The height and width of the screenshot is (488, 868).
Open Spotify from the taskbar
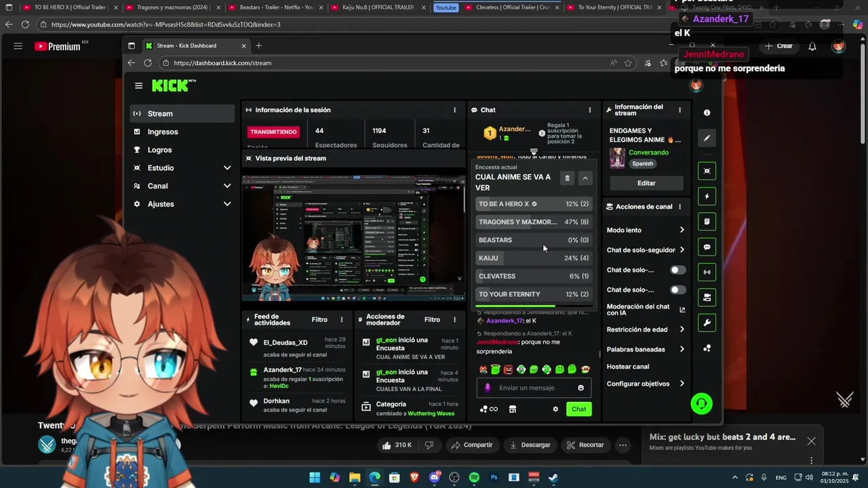tap(474, 477)
